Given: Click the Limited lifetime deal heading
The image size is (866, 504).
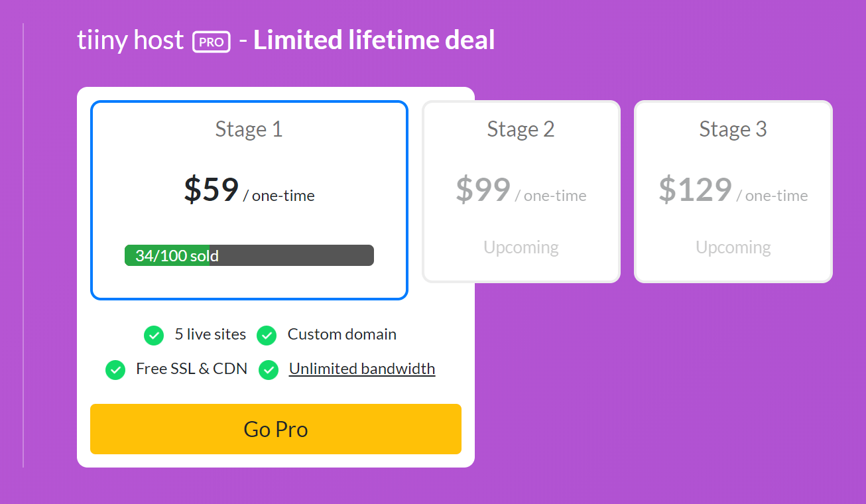Looking at the screenshot, I should click(374, 40).
